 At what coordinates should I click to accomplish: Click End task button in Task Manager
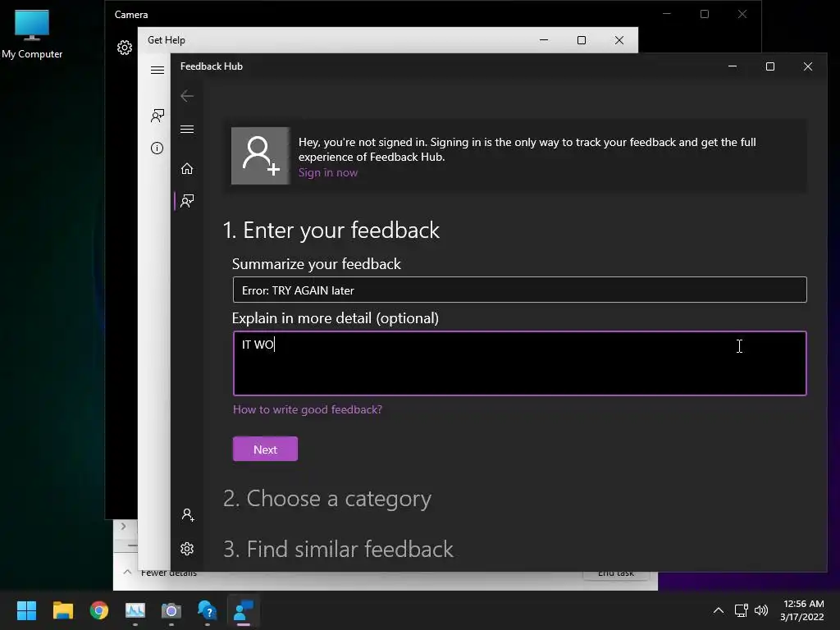point(616,573)
